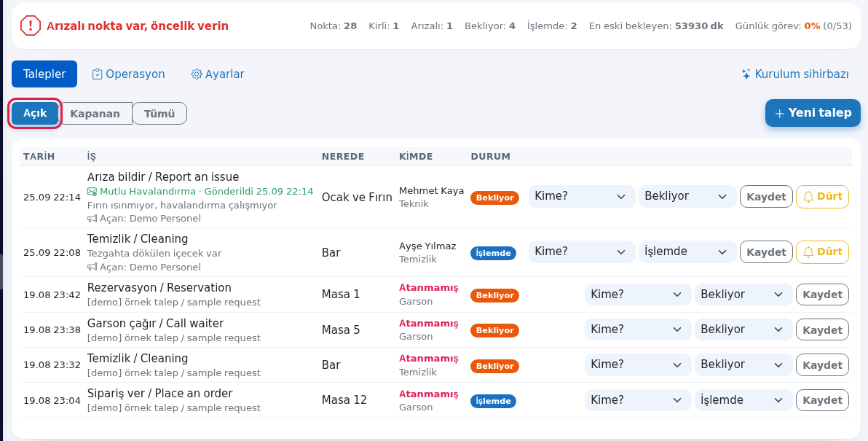The height and width of the screenshot is (441, 868).
Task: Show Kapanan requests filter
Action: pos(95,114)
